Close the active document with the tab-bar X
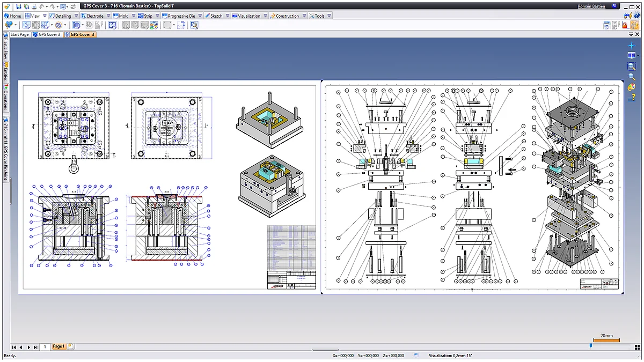Viewport: 644px width, 362px height. [x=637, y=34]
